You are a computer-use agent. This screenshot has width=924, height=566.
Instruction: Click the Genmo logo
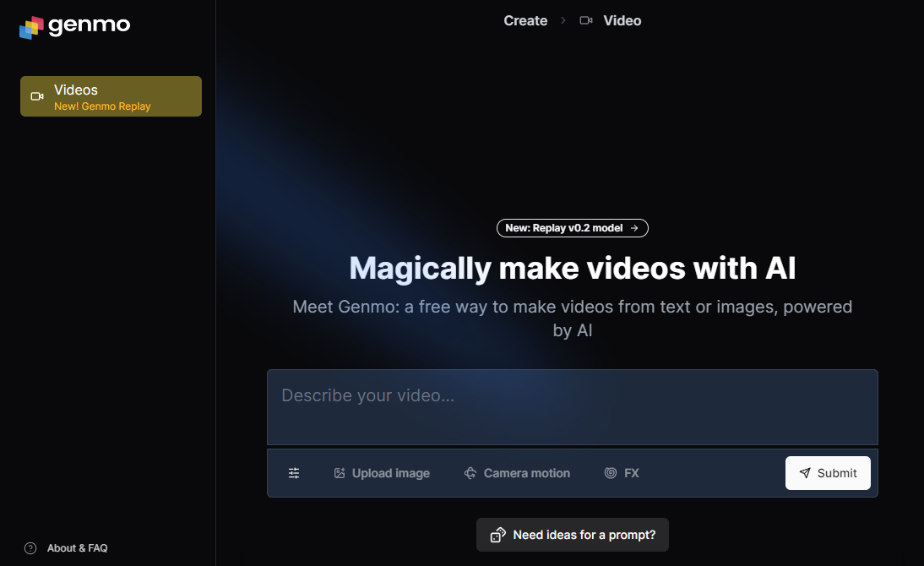[75, 26]
